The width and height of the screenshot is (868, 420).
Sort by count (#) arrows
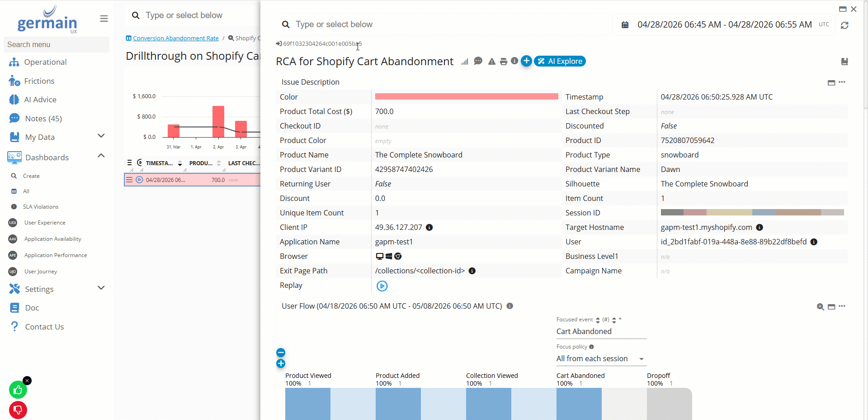pyautogui.click(x=614, y=320)
